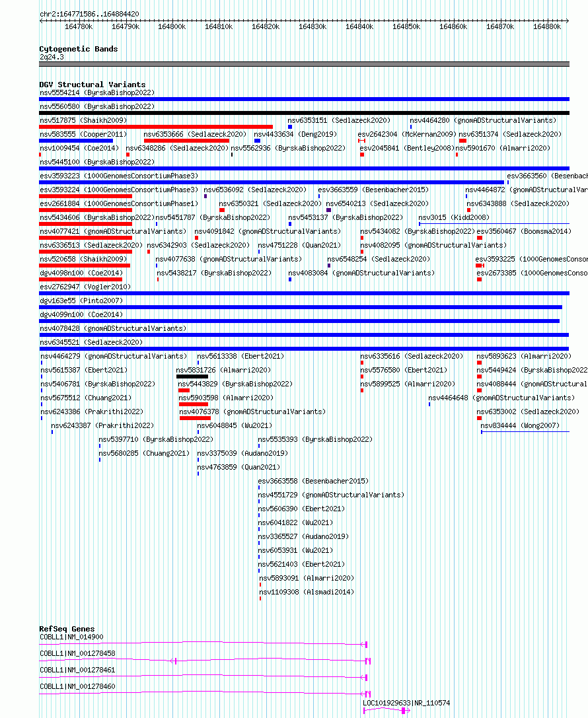Click nsv4433634 (Deng2019) variant
The width and height of the screenshot is (588, 718).
(295, 134)
